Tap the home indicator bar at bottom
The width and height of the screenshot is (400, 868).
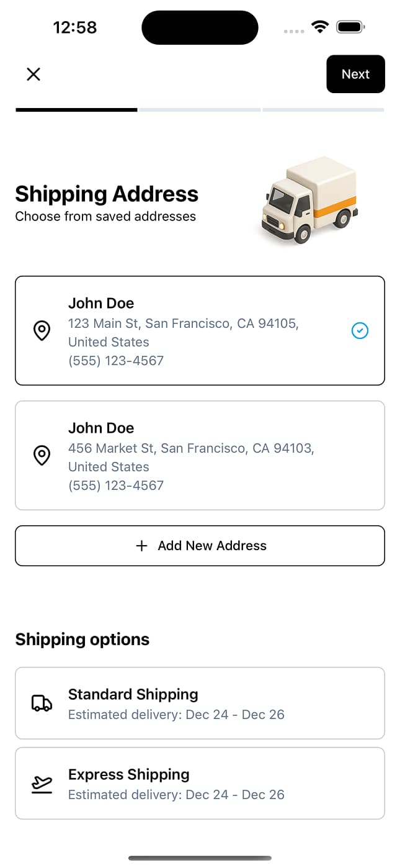point(200,858)
